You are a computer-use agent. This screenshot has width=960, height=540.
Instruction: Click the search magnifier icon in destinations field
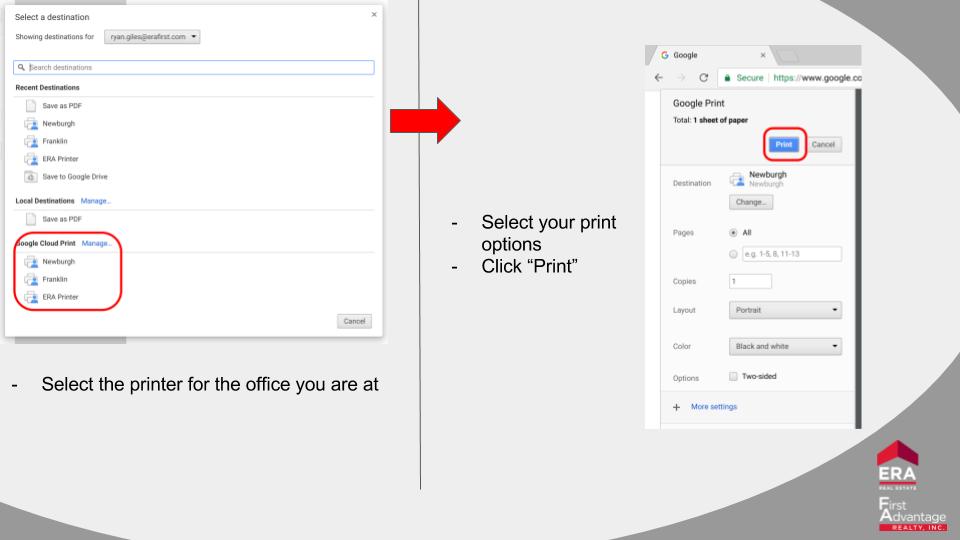point(21,67)
